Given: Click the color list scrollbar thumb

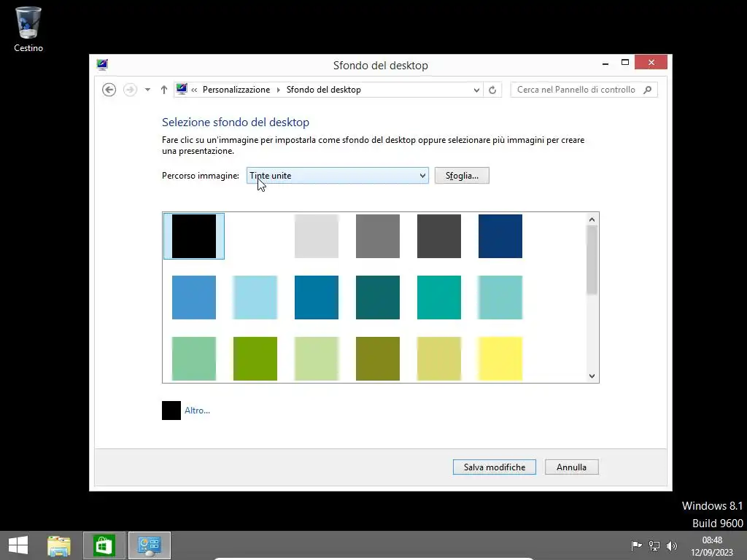Looking at the screenshot, I should point(592,260).
